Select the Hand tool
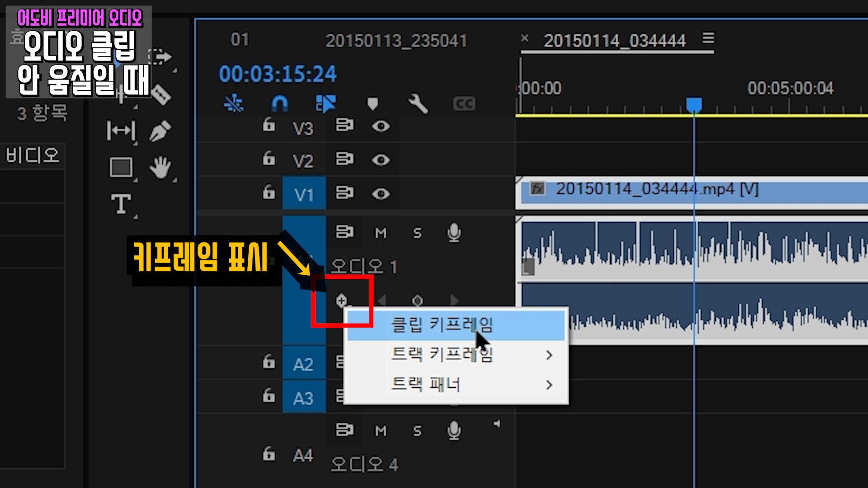Image resolution: width=868 pixels, height=488 pixels. 160,168
